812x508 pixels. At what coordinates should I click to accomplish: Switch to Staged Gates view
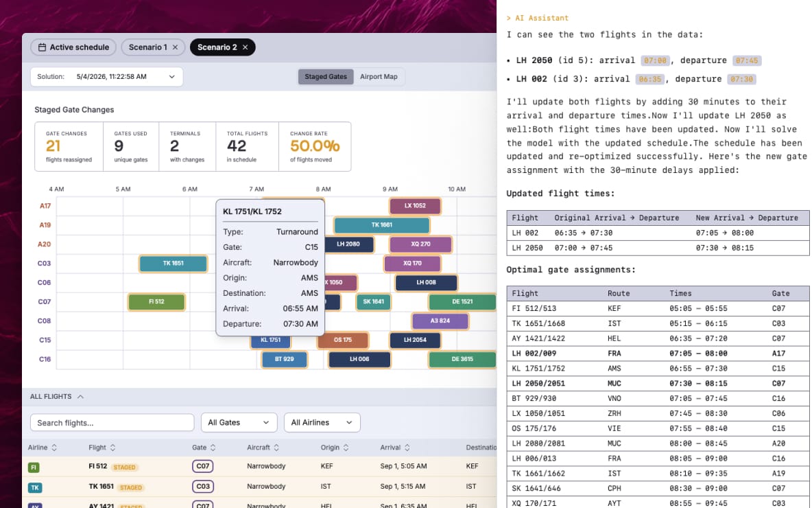coord(326,77)
